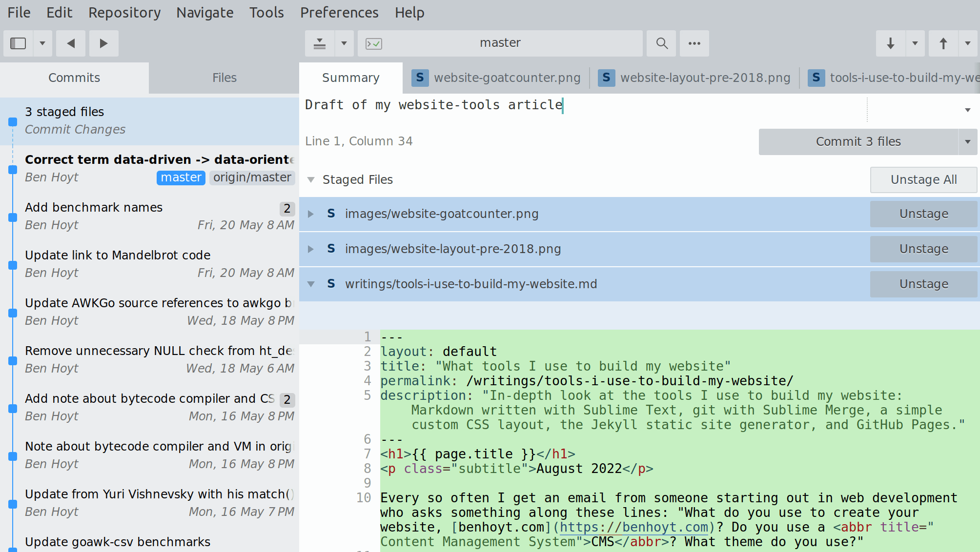Click the Unstage All button
Viewport: 980px width, 552px height.
coord(923,179)
